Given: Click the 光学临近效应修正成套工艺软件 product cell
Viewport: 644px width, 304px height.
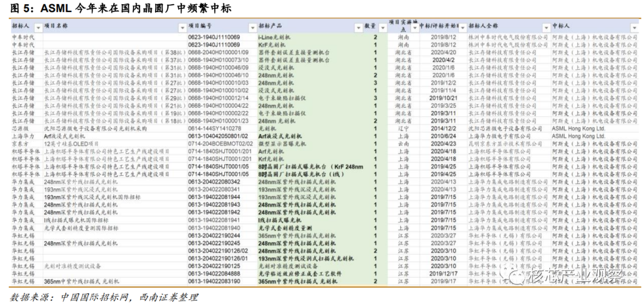Looking at the screenshot, I should [x=300, y=273].
